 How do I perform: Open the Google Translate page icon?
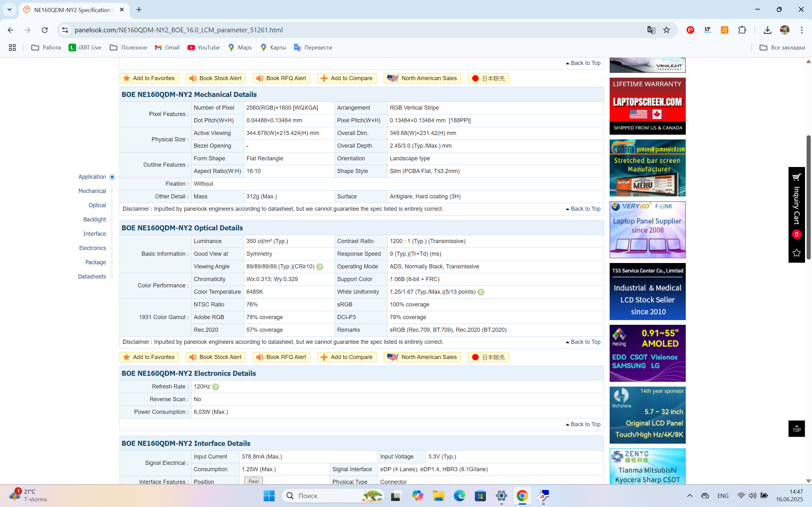click(x=651, y=30)
